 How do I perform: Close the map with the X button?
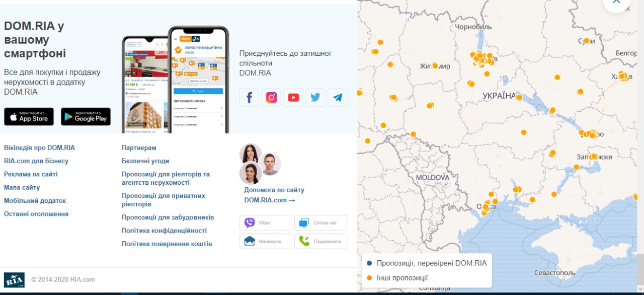(x=616, y=3)
